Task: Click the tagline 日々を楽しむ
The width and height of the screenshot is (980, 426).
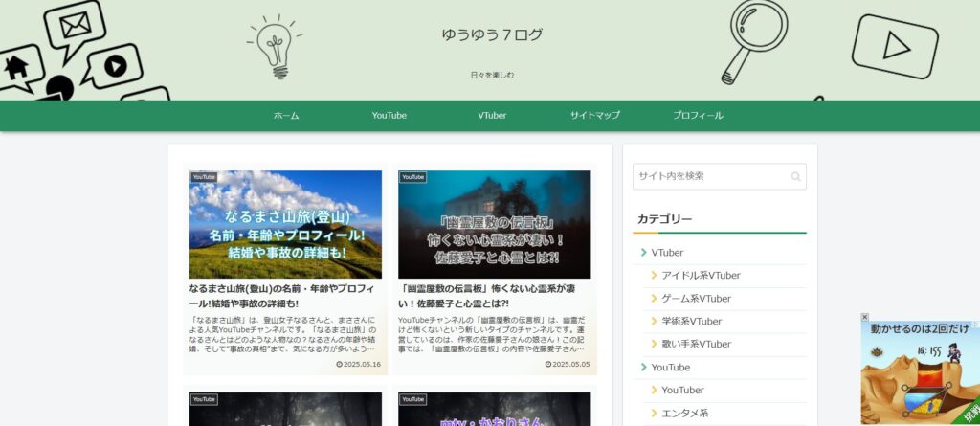Action: (x=492, y=75)
